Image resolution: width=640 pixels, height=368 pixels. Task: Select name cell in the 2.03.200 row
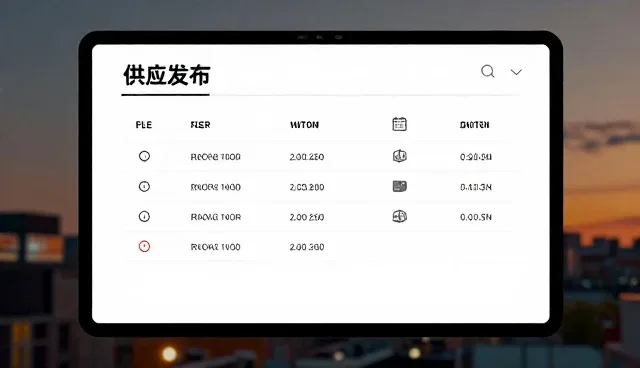click(216, 187)
